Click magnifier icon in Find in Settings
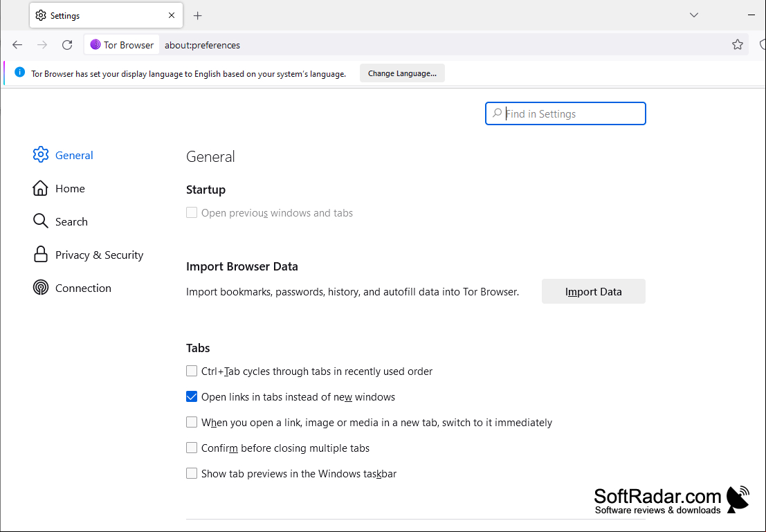 click(497, 113)
